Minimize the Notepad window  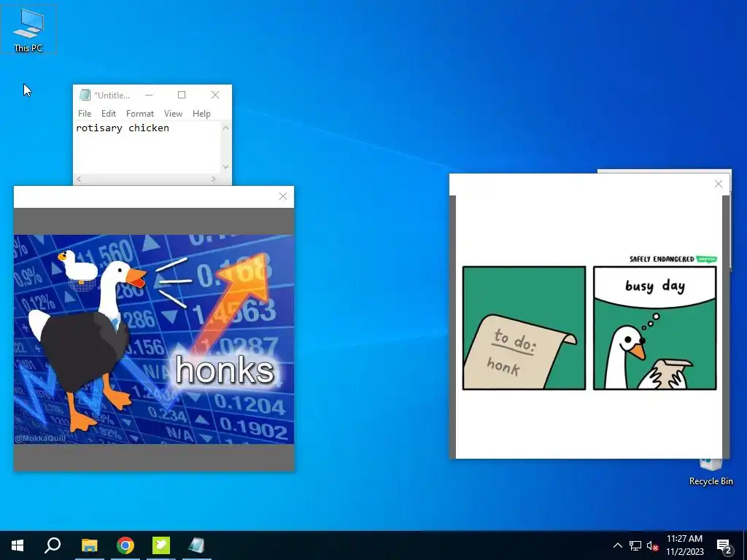pyautogui.click(x=149, y=95)
